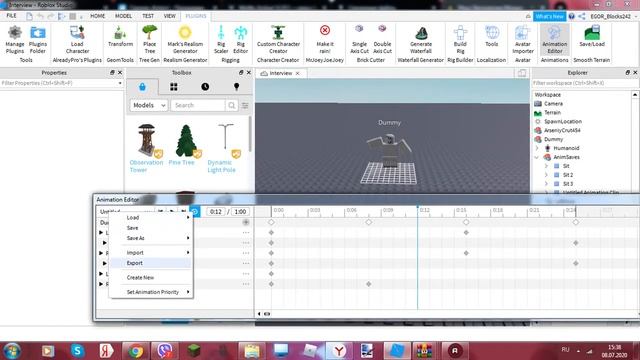Open the TEST ribbon tab
This screenshot has width=640, height=360.
[x=148, y=16]
